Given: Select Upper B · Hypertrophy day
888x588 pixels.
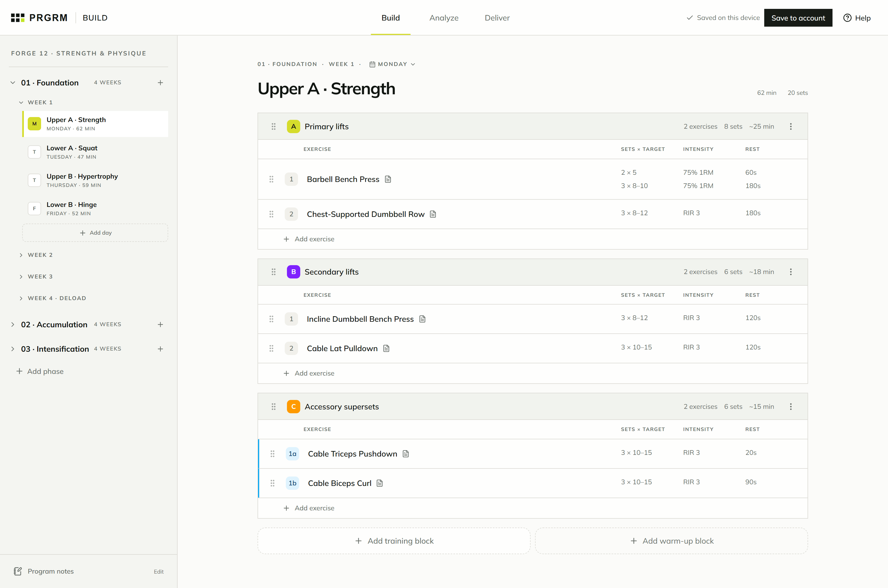Looking at the screenshot, I should pyautogui.click(x=95, y=180).
